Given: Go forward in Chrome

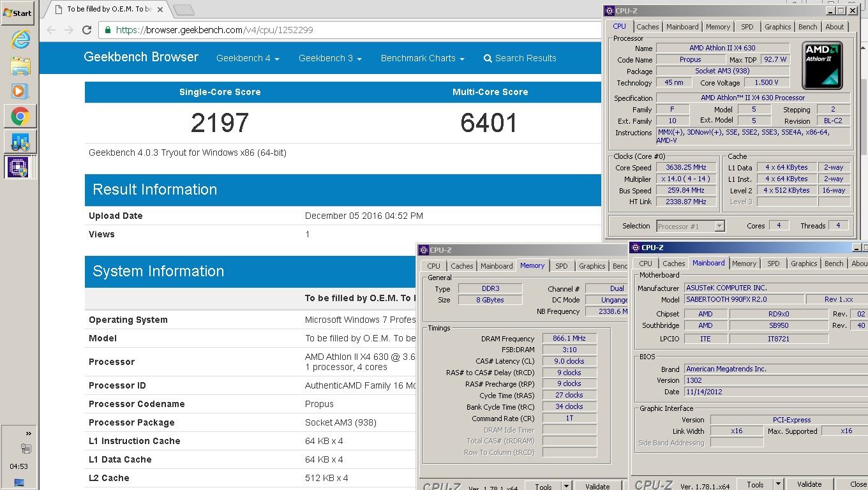Looking at the screenshot, I should 69,30.
